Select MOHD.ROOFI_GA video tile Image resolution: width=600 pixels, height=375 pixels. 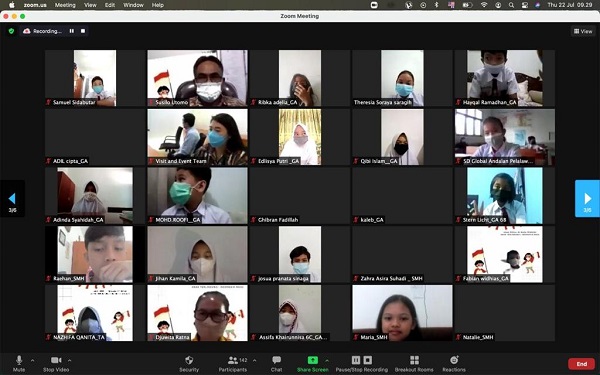197,196
